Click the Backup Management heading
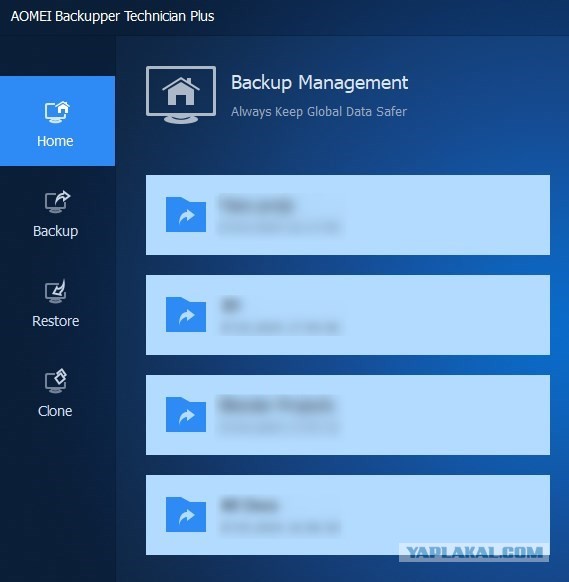This screenshot has height=582, width=569. tap(320, 83)
